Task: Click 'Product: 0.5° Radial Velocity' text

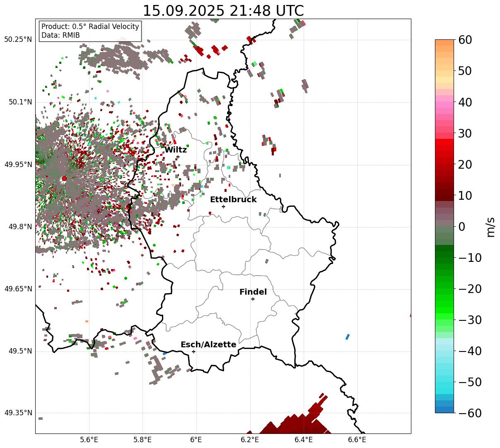Action: [90, 27]
